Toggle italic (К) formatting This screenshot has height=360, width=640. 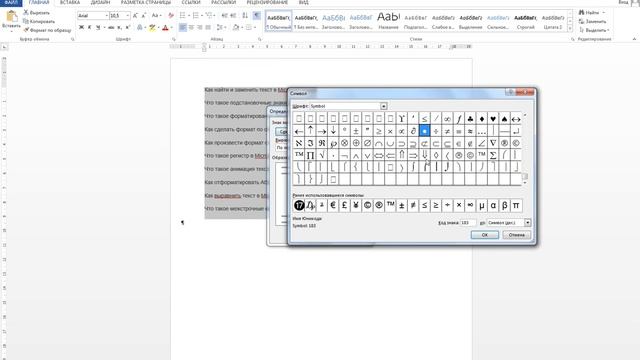pos(89,27)
